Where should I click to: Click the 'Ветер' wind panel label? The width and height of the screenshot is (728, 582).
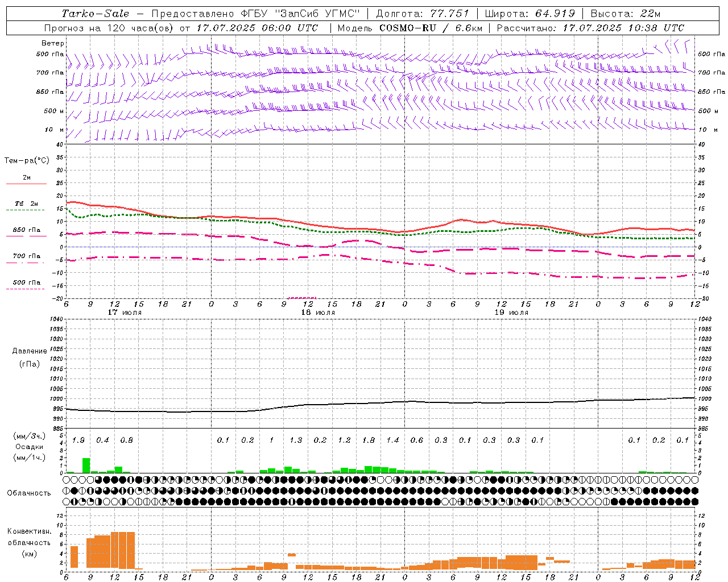coord(53,43)
